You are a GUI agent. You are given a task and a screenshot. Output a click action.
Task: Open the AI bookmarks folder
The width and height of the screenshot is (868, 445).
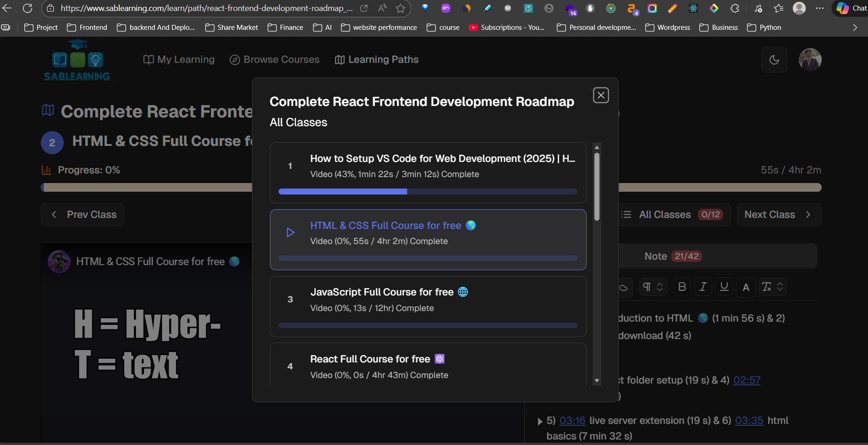pos(323,28)
